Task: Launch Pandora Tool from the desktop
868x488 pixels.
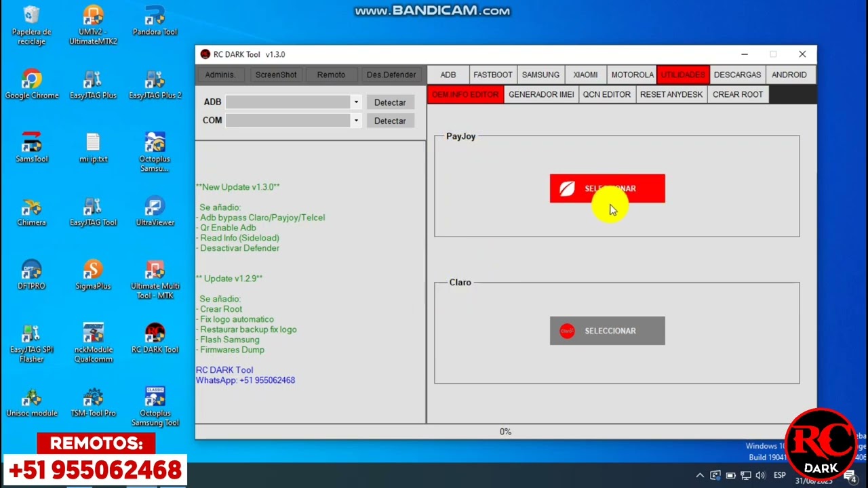Action: 155,21
